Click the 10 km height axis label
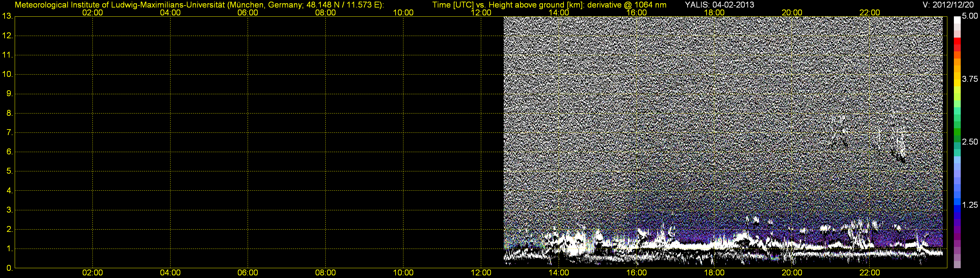Viewport: 980px width, 278px height. (x=7, y=74)
